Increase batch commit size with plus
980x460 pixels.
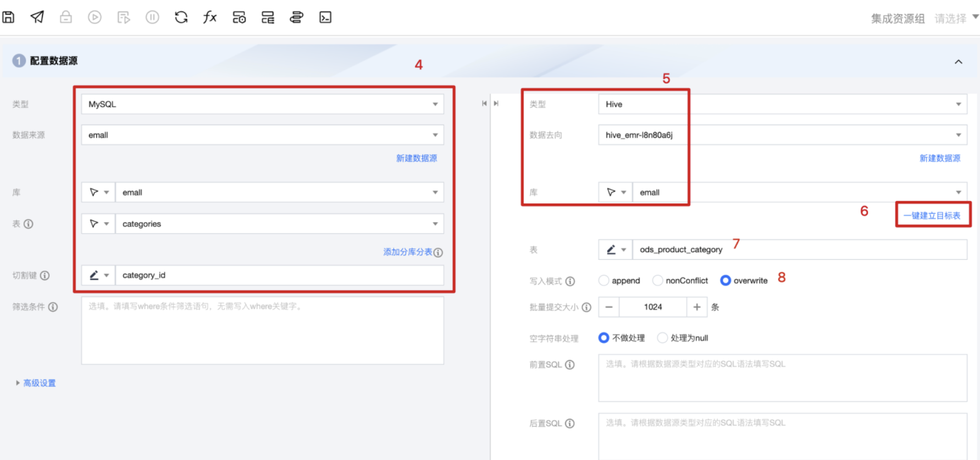click(x=697, y=307)
